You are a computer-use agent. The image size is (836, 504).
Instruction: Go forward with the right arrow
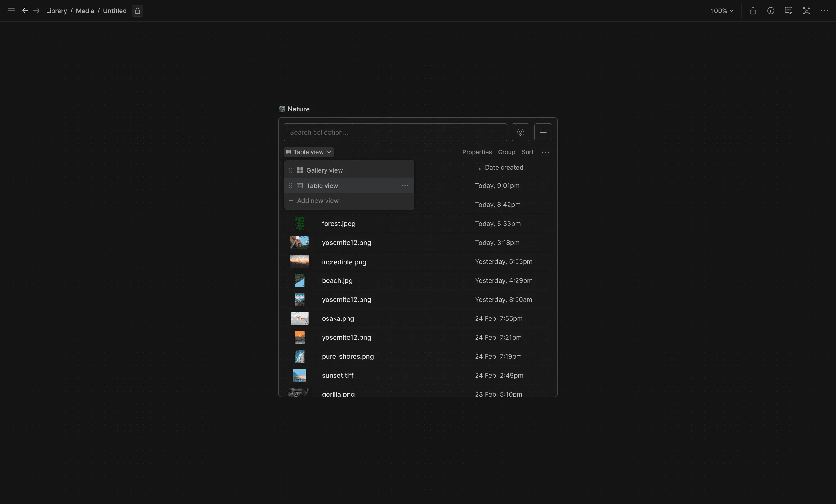36,11
